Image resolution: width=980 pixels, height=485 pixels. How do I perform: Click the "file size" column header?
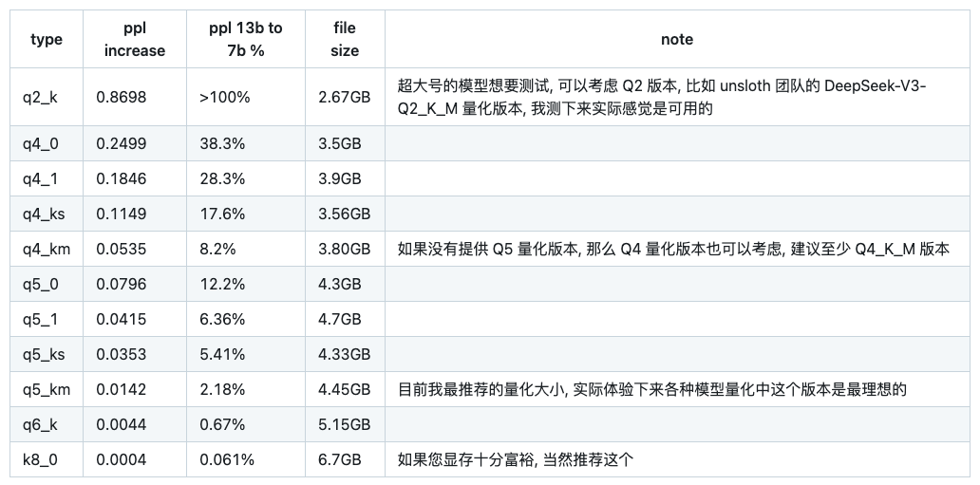345,39
